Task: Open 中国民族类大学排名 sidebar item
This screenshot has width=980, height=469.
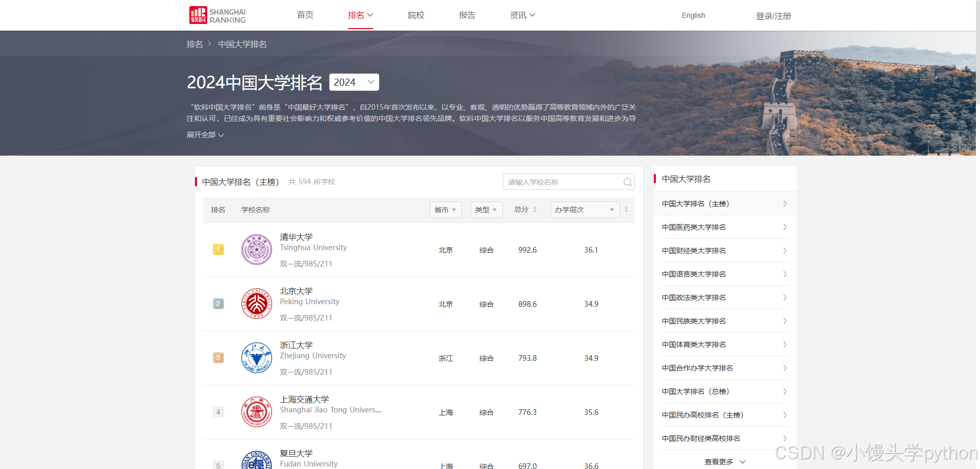Action: tap(725, 321)
